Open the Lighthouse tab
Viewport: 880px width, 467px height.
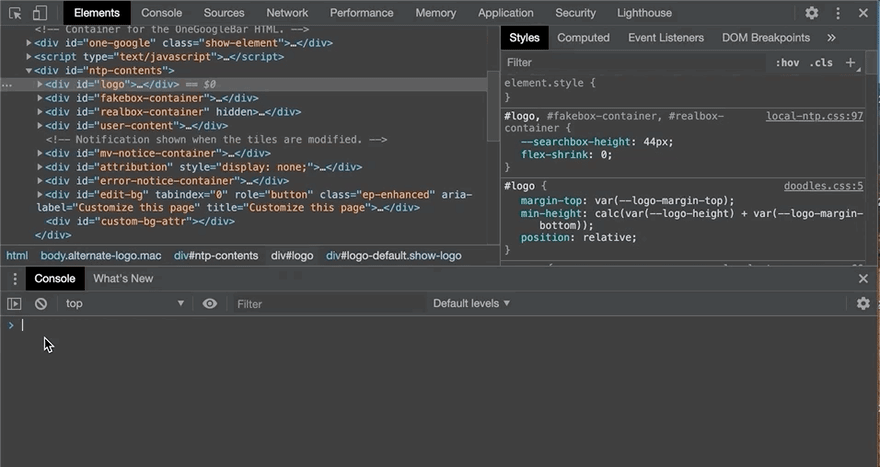point(644,13)
